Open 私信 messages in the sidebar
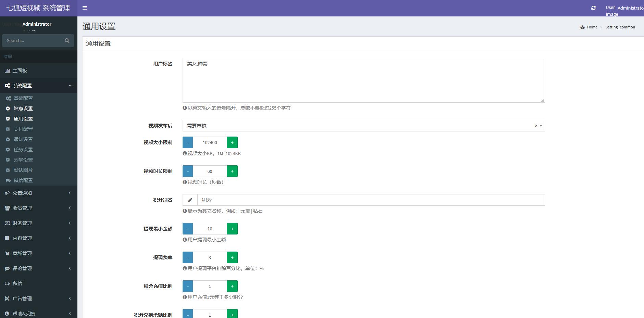Screen dimensions: 644x318 (17, 283)
